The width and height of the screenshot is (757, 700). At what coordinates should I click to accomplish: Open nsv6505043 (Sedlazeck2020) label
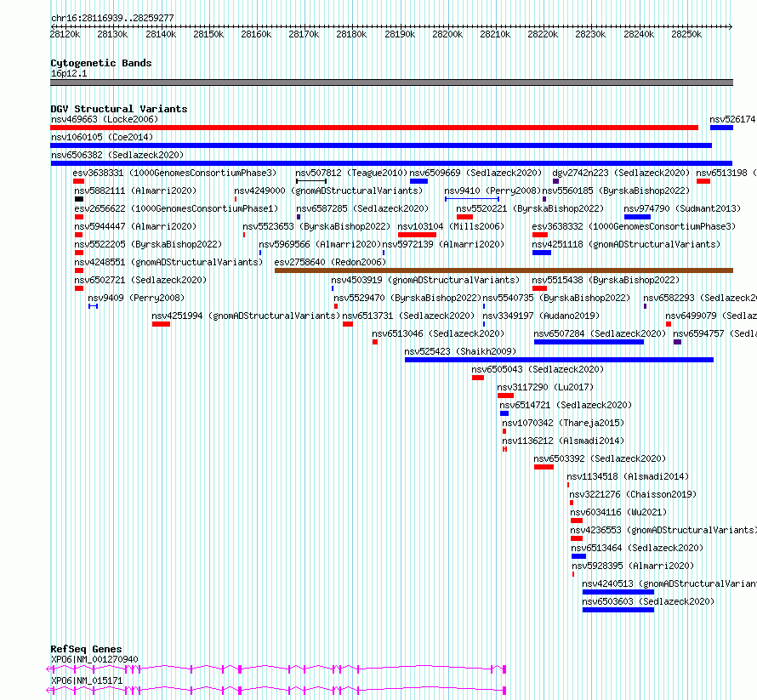pyautogui.click(x=538, y=369)
